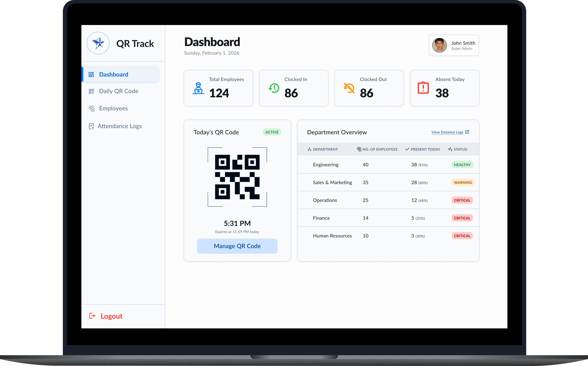Viewport: 588px width, 366px height.
Task: Click the Department Overview heading
Action: point(337,132)
